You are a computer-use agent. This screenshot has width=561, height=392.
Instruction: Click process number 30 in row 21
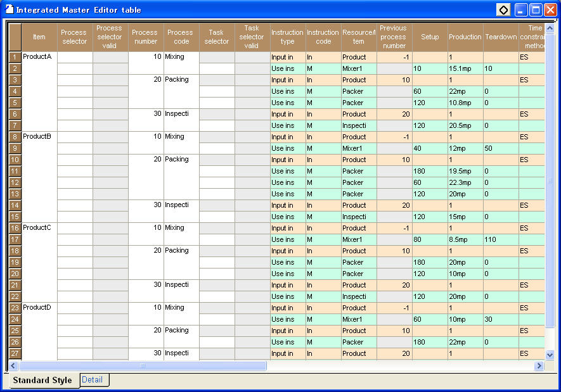pyautogui.click(x=146, y=291)
